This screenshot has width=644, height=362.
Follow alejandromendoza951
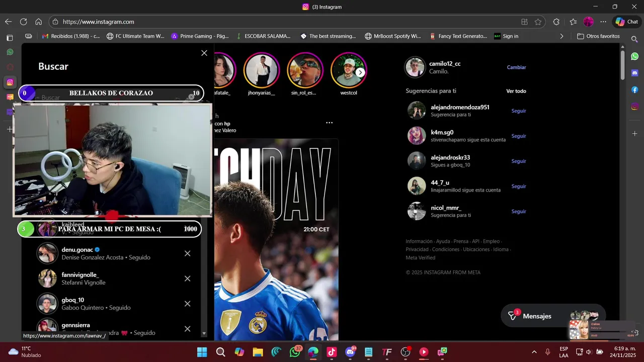coord(519,111)
